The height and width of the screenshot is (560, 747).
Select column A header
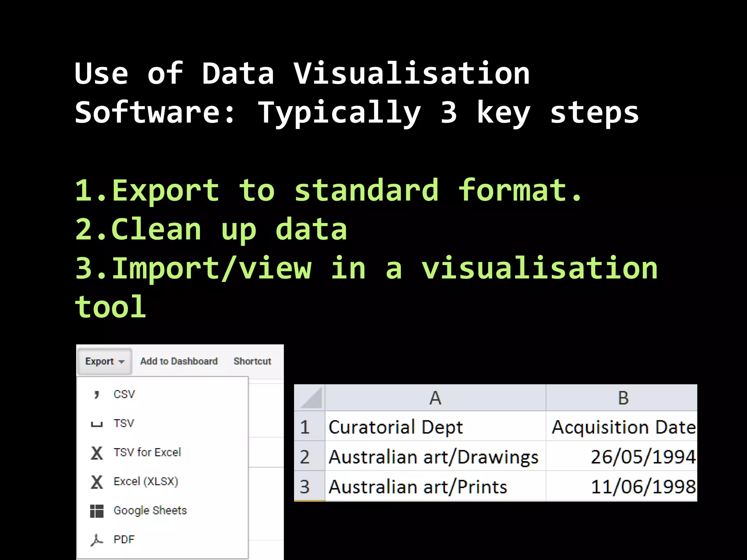point(435,398)
